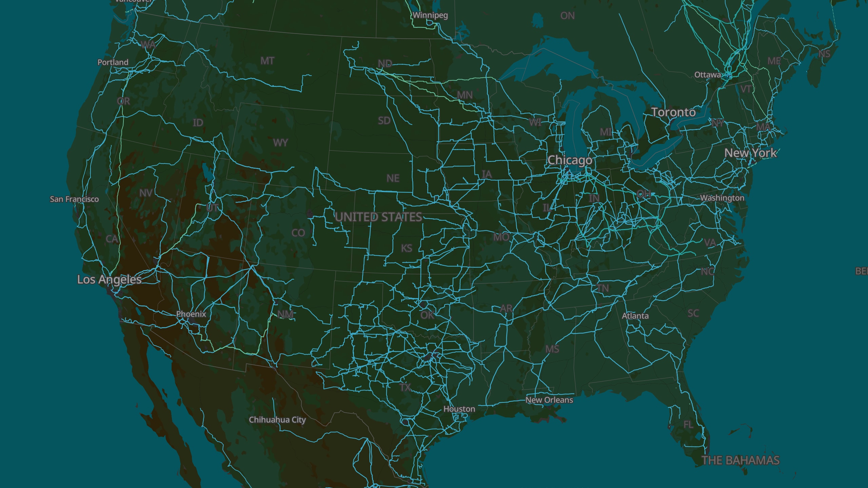Click the MS state label
This screenshot has height=488, width=868.
[552, 349]
